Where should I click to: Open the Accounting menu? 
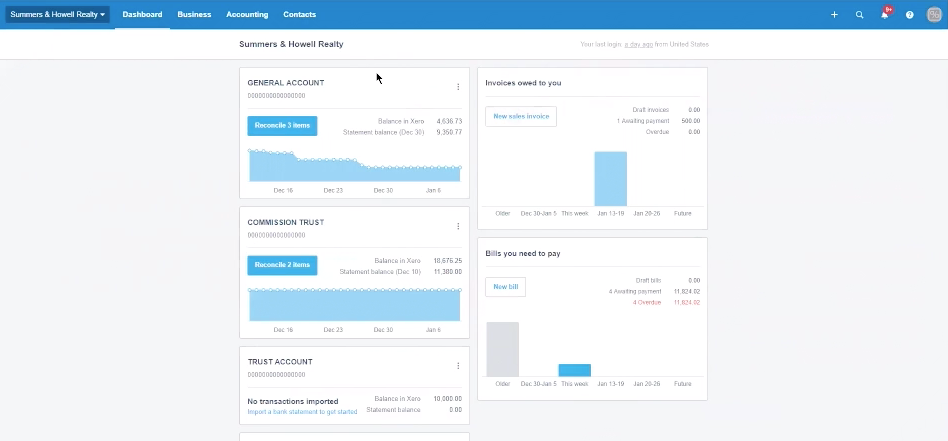pyautogui.click(x=247, y=15)
